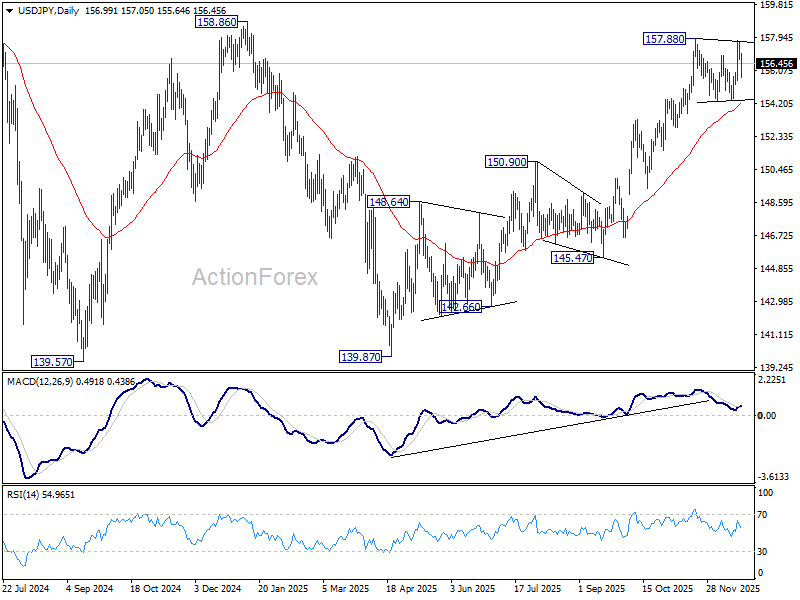Viewport: 800px width, 600px height.
Task: Click the 159.815 price axis value
Action: coord(776,5)
